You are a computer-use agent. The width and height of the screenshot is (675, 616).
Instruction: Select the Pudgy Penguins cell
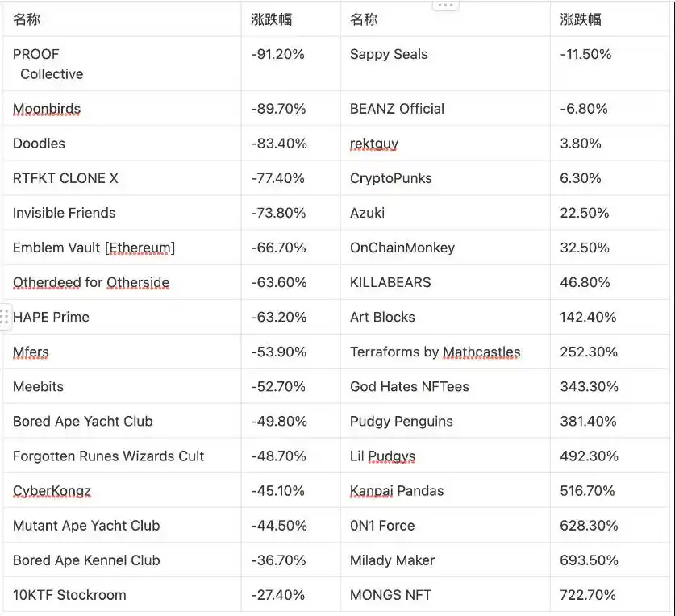point(445,421)
